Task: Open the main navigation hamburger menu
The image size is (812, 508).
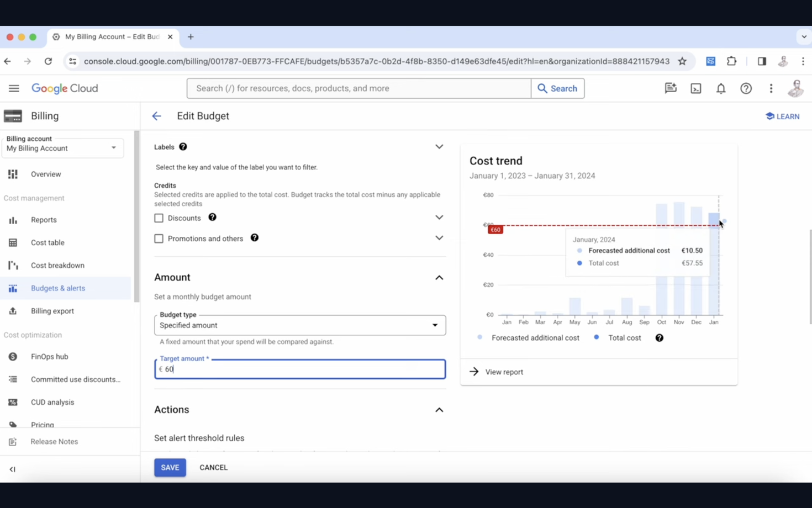Action: pos(14,88)
